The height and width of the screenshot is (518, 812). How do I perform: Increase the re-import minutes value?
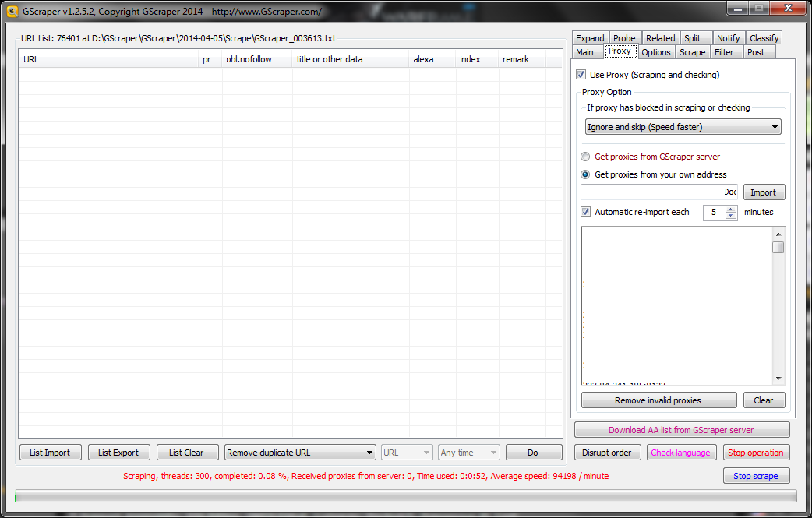pyautogui.click(x=731, y=209)
